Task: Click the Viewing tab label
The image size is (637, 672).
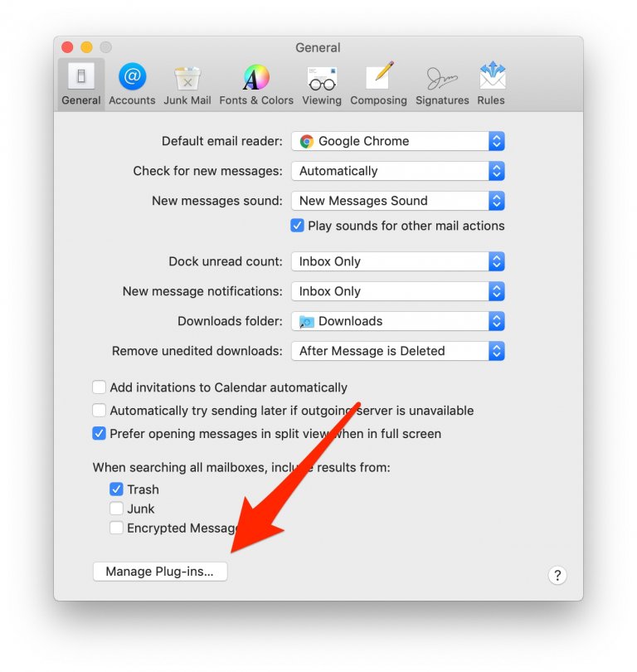Action: [322, 100]
